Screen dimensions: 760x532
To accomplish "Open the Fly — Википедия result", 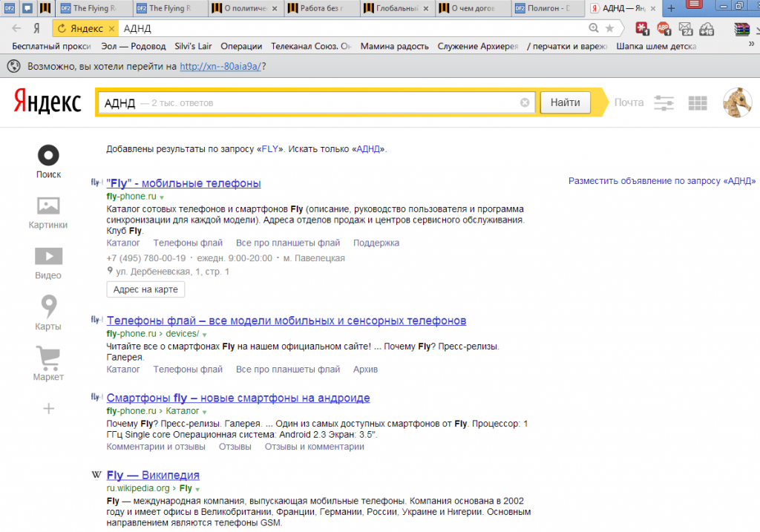I will 153,476.
